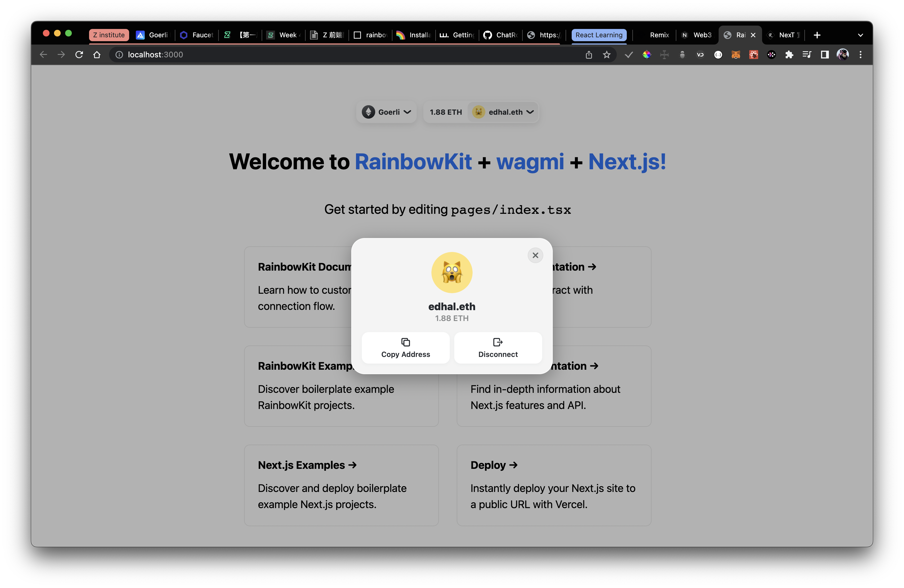This screenshot has width=904, height=588.
Task: Disconnect the edhal.eth wallet
Action: [498, 348]
